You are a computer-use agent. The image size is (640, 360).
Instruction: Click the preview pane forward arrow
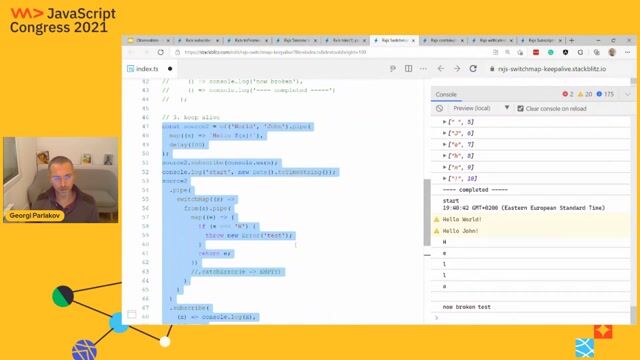click(457, 69)
